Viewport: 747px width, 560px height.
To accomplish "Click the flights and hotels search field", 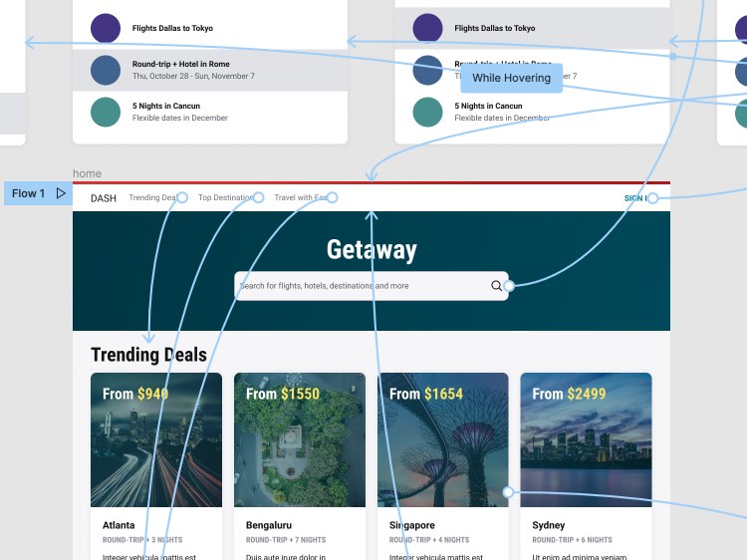I will point(359,286).
